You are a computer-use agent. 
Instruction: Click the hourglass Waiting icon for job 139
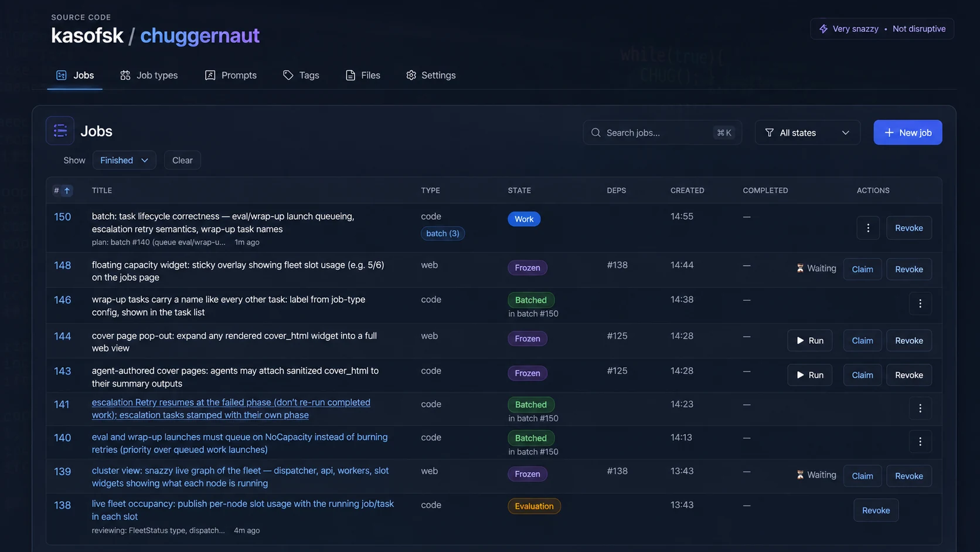(x=800, y=475)
